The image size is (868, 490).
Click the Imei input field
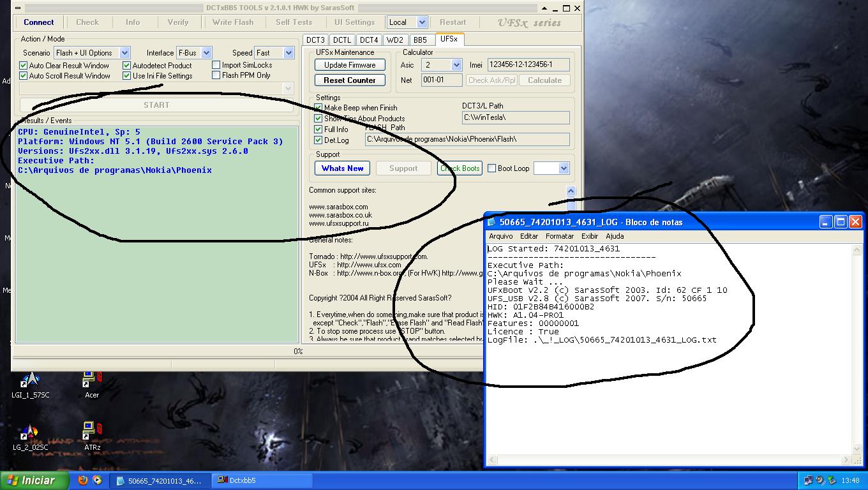528,64
